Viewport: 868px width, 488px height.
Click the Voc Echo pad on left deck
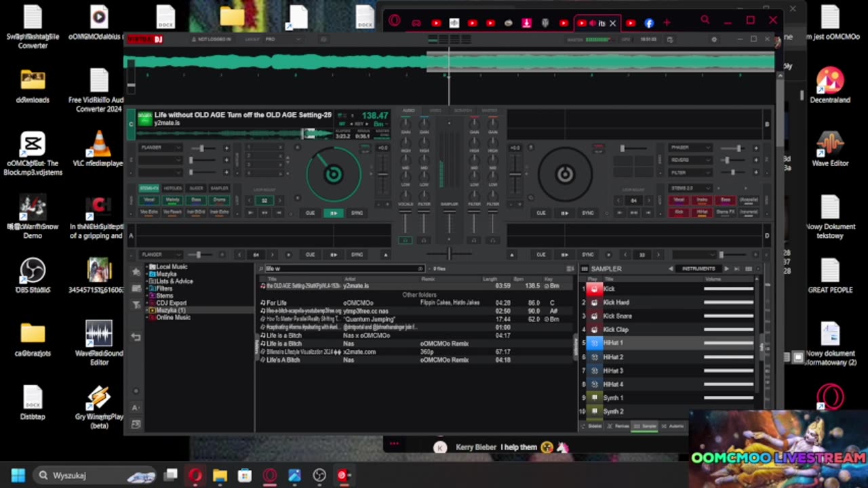point(149,212)
